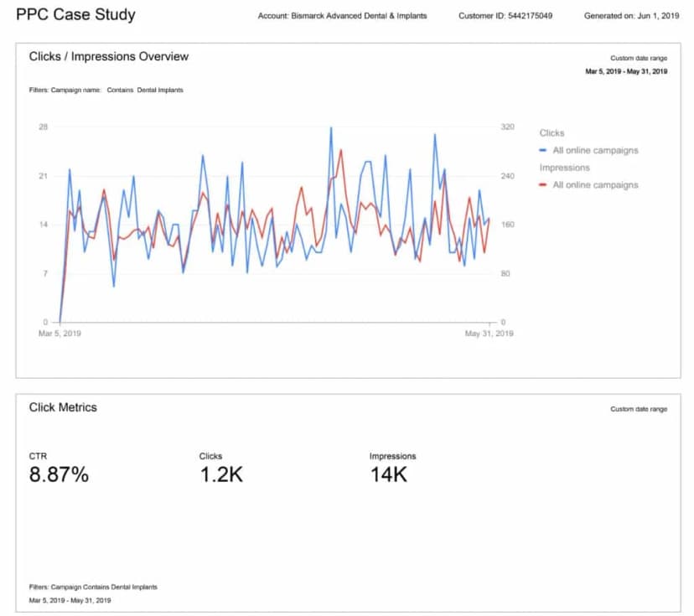Click the Bismarck Advanced Dental account name
This screenshot has height=616, width=694.
342,16
